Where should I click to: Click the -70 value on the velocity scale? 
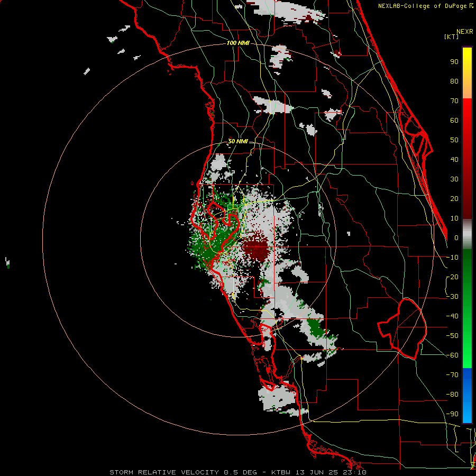point(452,375)
